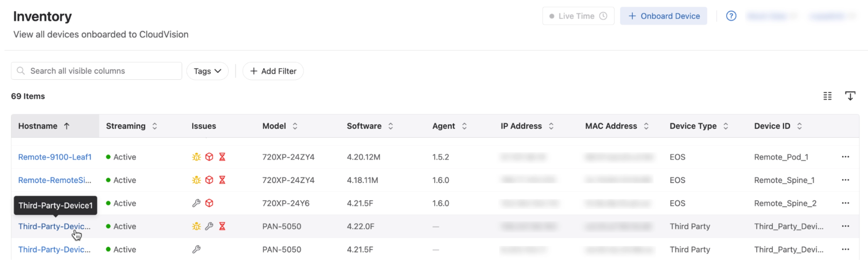Click the help question mark icon
Image resolution: width=868 pixels, height=261 pixels.
[730, 16]
